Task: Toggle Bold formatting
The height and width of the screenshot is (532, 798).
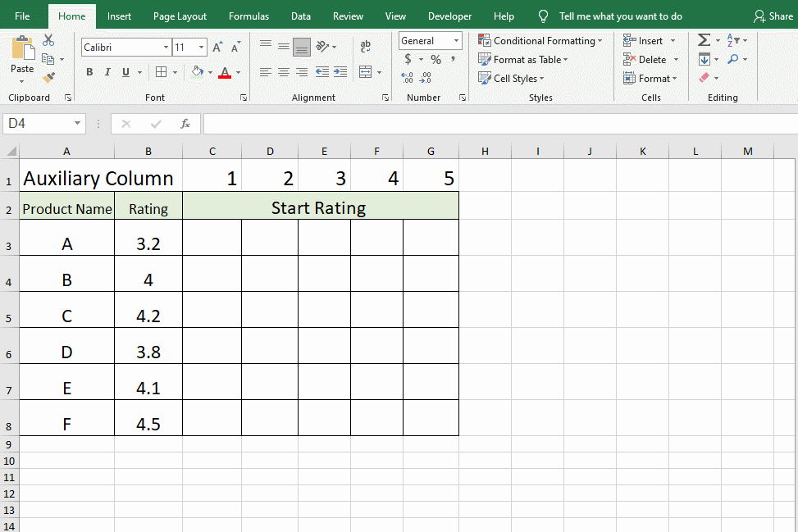Action: tap(89, 72)
